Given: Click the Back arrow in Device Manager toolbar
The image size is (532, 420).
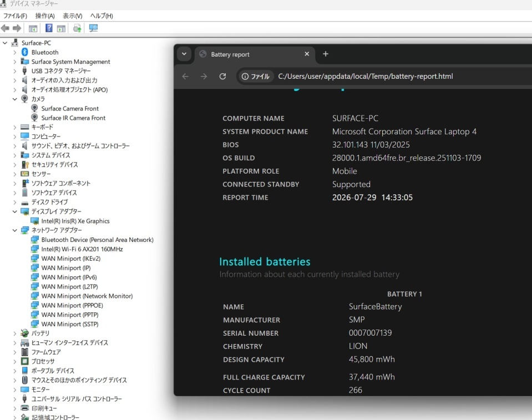Looking at the screenshot, I should coord(5,28).
